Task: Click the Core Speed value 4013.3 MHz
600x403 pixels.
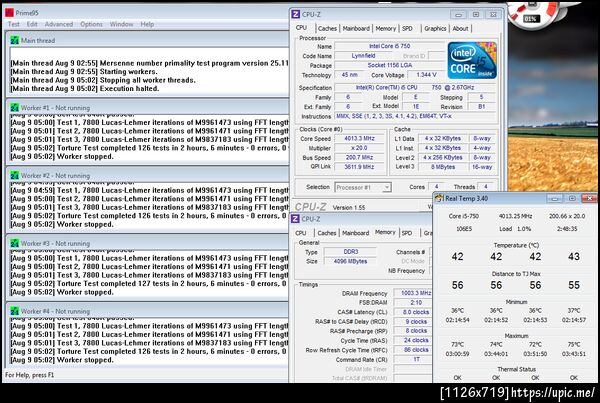Action: point(359,138)
